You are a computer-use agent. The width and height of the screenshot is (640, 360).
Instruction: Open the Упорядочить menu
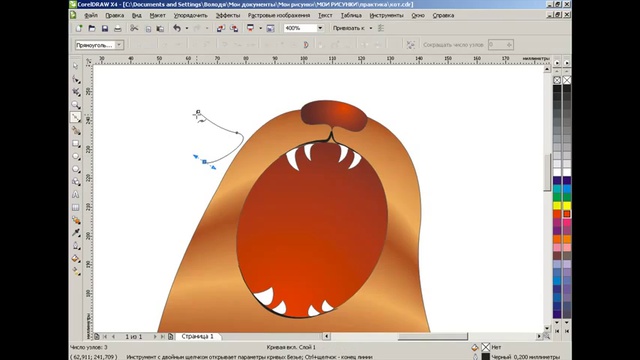(191, 15)
